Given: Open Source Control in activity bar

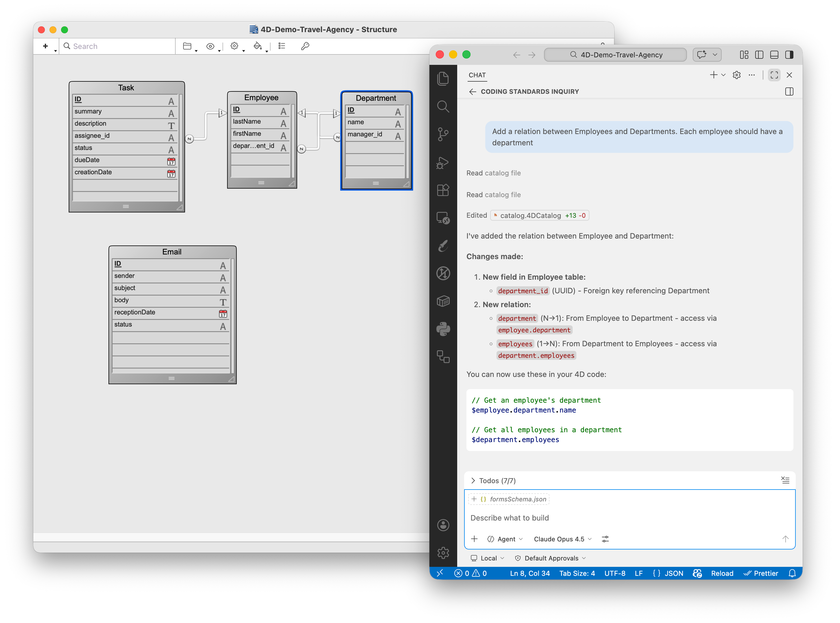Looking at the screenshot, I should [443, 134].
